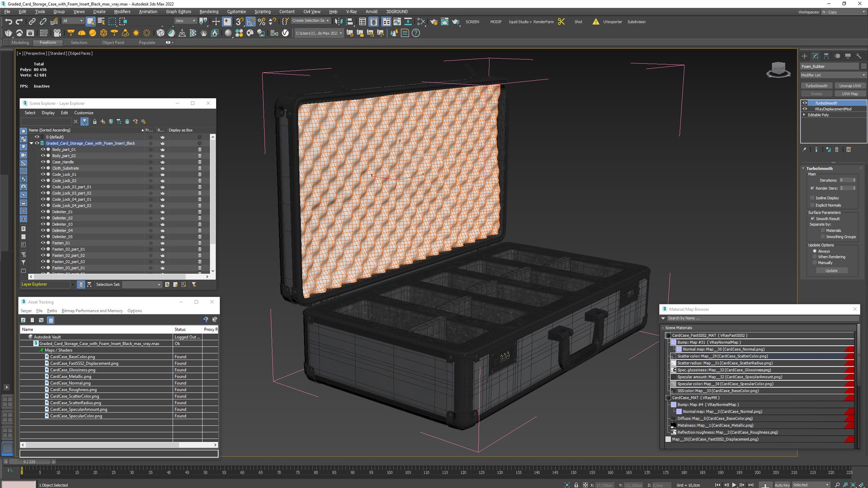Collapse the Graded_Card_Storage_Case layer tree
868x488 pixels.
[x=31, y=143]
